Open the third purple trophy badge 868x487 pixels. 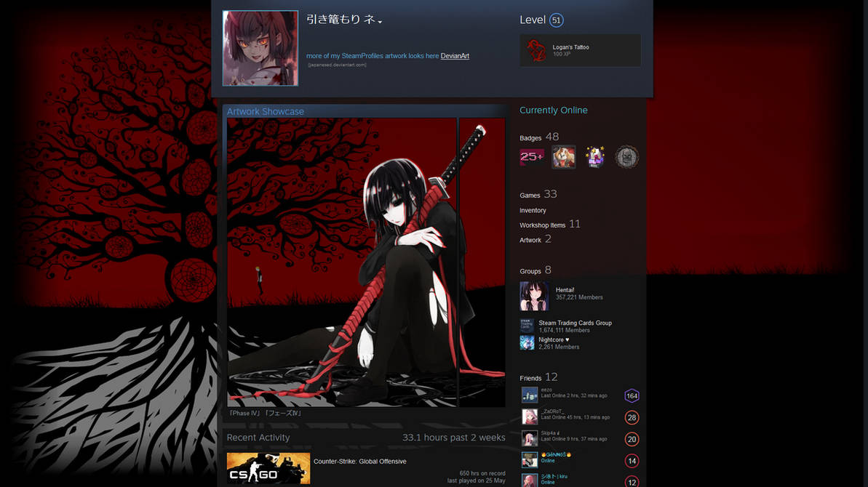[x=595, y=157]
